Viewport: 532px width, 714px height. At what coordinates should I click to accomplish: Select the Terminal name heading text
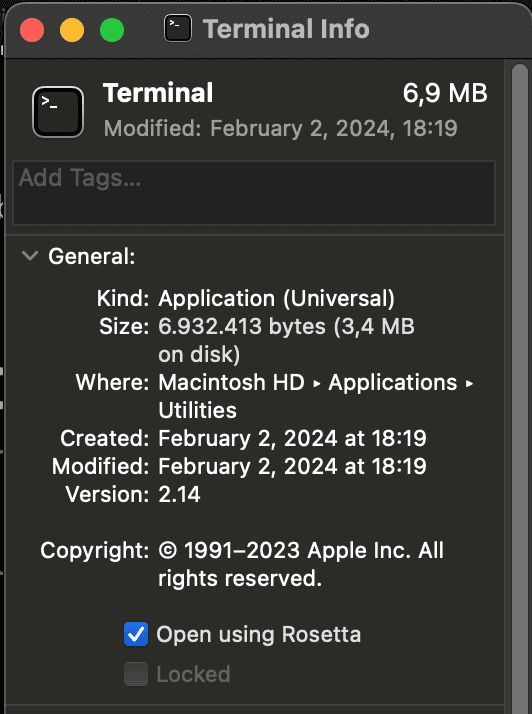tap(158, 93)
